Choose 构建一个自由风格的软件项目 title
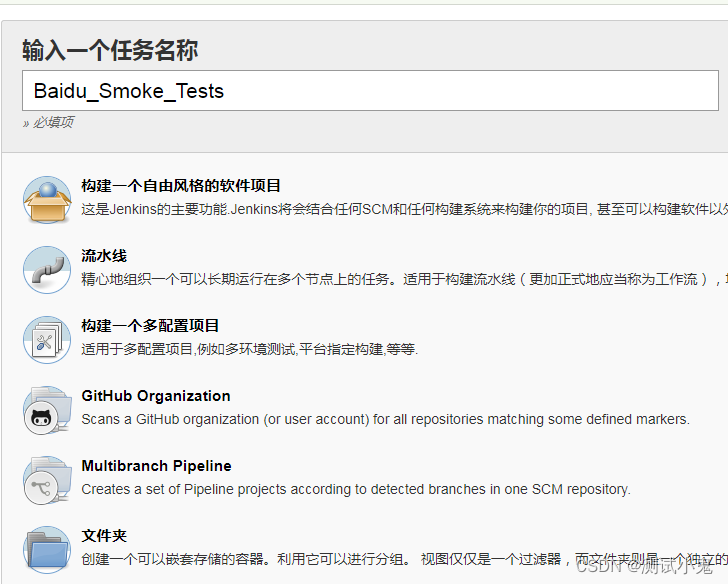The height and width of the screenshot is (584, 728). [181, 186]
